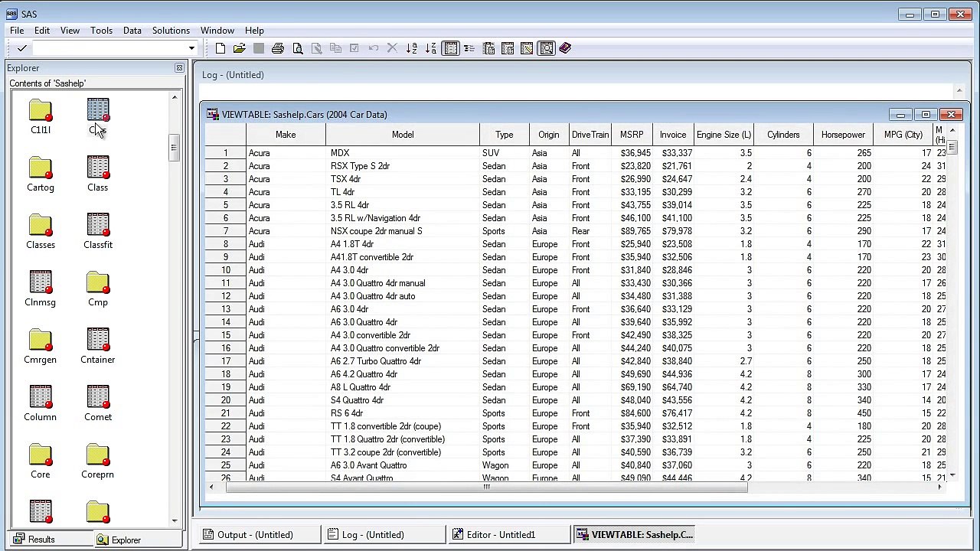Click the New document toolbar icon
This screenshot has width=980, height=551.
pyautogui.click(x=220, y=48)
